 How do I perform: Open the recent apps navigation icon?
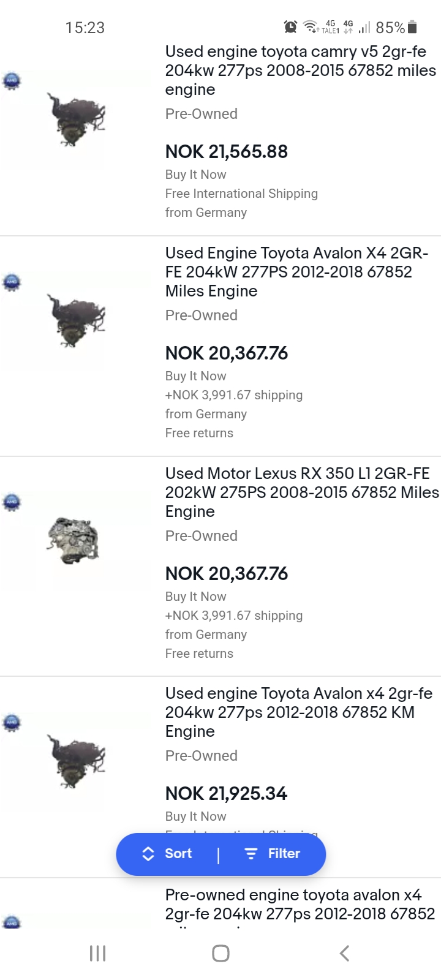pos(97,953)
